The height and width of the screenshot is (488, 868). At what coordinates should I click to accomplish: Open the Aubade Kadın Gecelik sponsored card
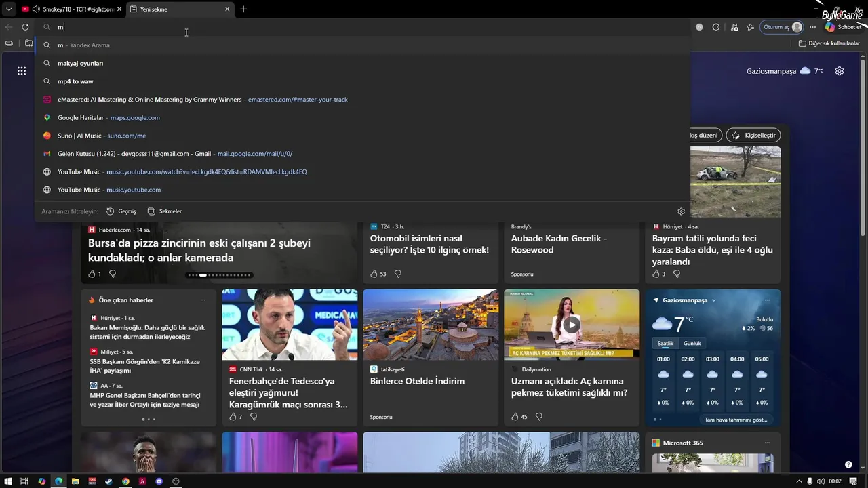coord(559,244)
